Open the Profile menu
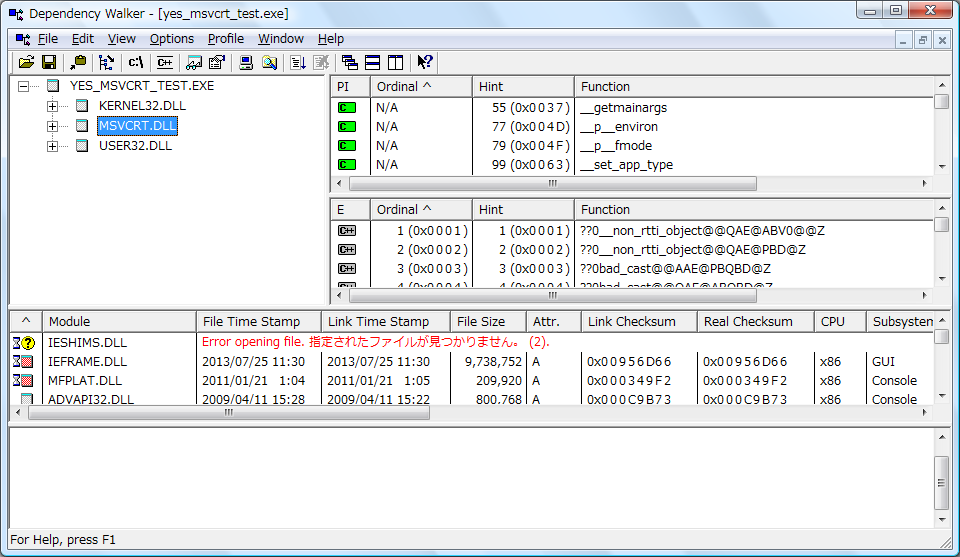The width and height of the screenshot is (960, 557). [x=225, y=39]
